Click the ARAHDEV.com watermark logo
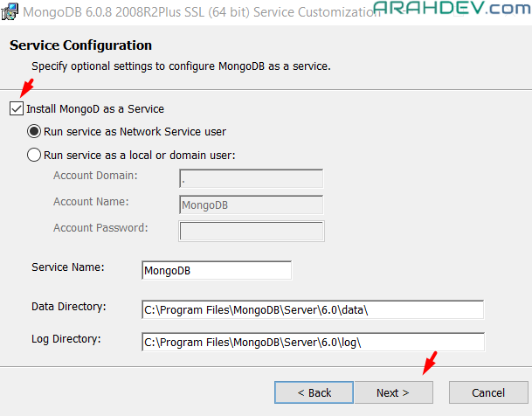This screenshot has width=532, height=416. tap(456, 9)
